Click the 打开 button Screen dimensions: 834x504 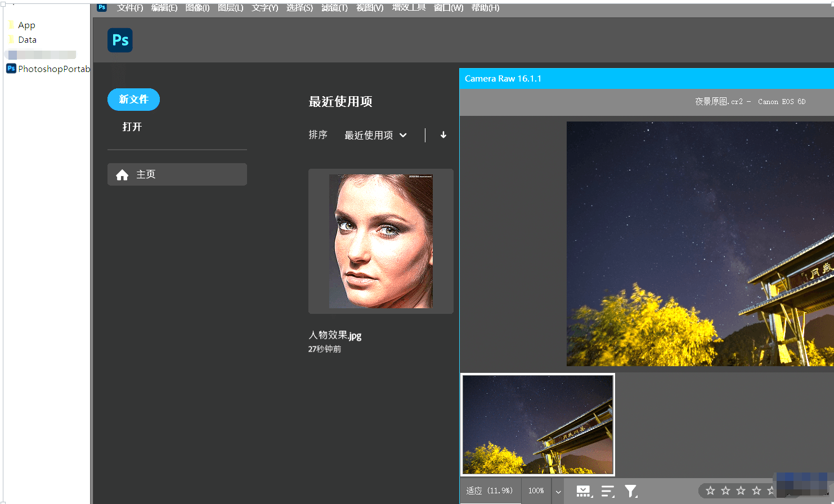point(132,127)
